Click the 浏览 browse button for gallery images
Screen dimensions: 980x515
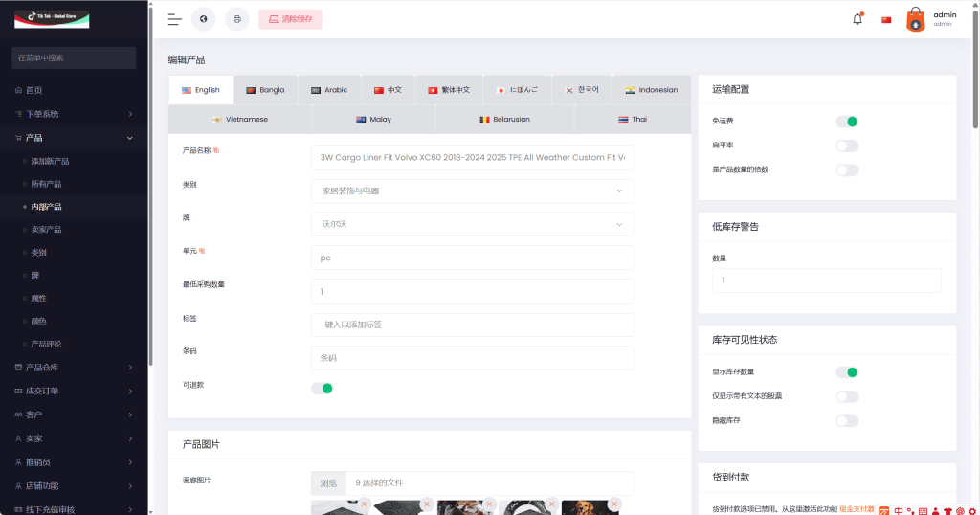point(328,483)
